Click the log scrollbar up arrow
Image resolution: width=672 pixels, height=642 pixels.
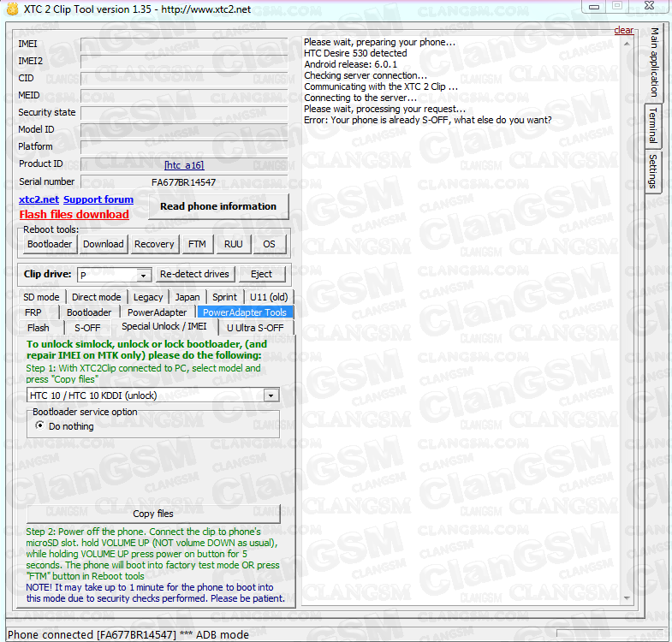click(x=627, y=45)
